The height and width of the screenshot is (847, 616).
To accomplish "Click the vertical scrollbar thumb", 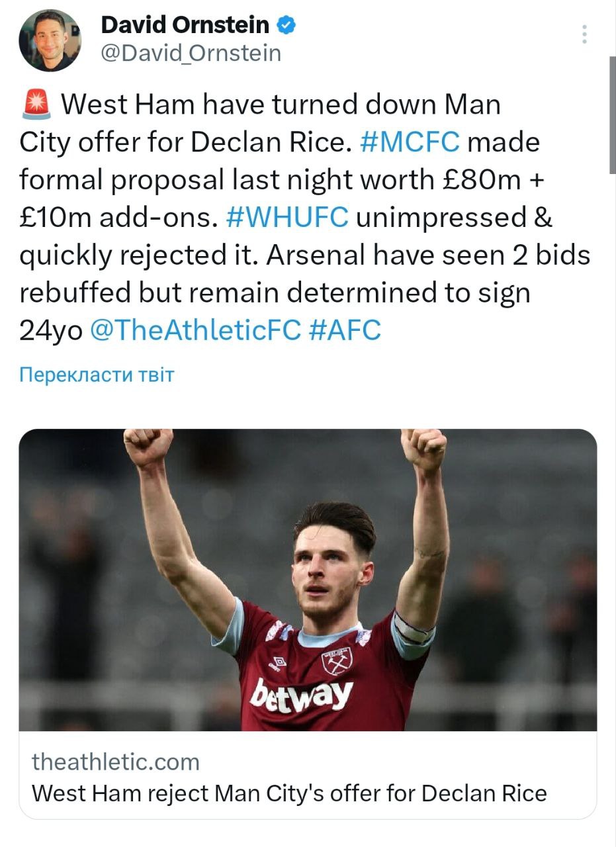I will (611, 116).
